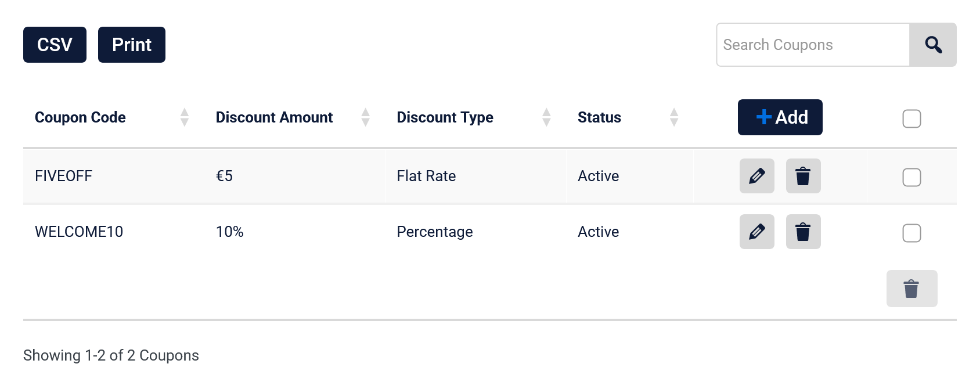This screenshot has height=389, width=980.
Task: Click the Coupon Code column header
Action: click(80, 117)
